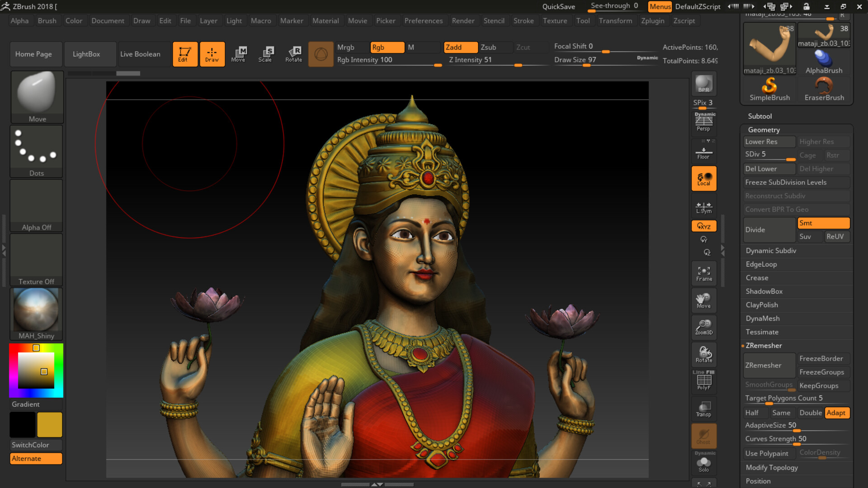Toggle Persp perspective view
868x488 pixels.
pos(703,122)
